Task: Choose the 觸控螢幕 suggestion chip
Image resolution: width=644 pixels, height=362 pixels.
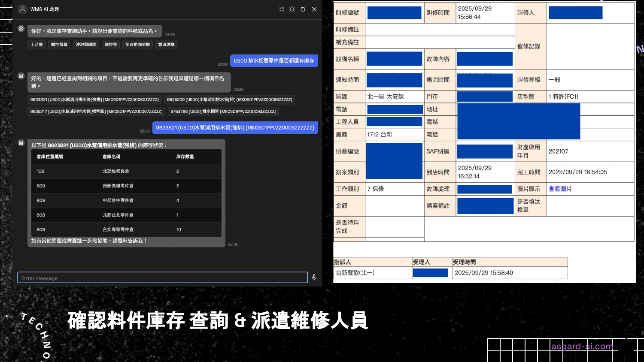Action: [x=59, y=45]
